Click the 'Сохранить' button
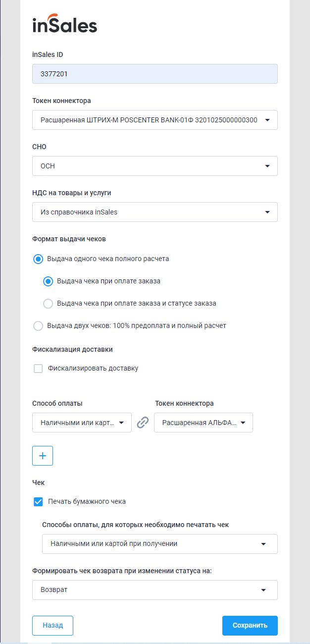 (x=250, y=625)
